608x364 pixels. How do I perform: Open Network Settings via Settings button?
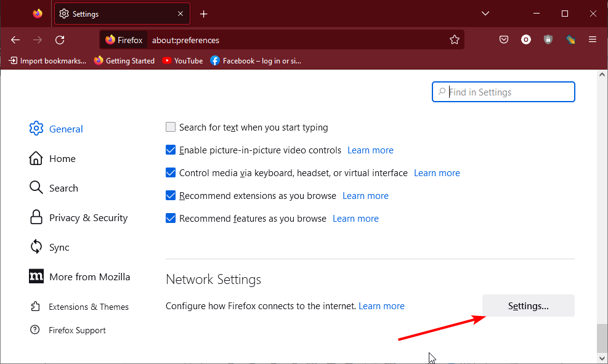tap(528, 306)
